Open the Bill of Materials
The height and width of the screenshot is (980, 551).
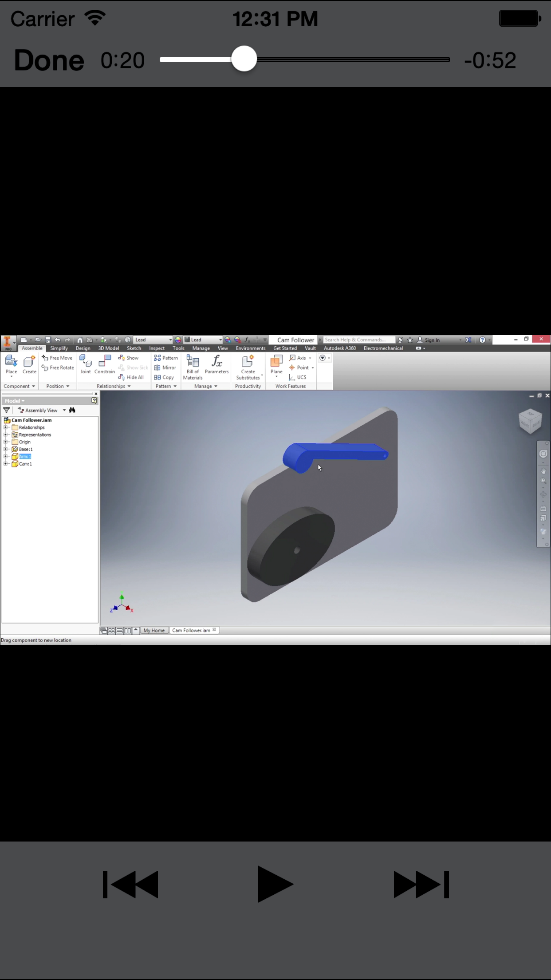coord(193,367)
